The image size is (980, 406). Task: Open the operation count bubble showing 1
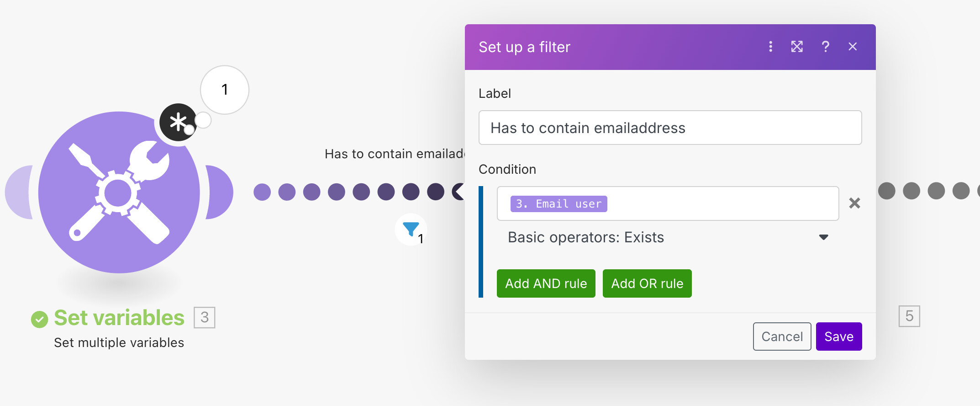[x=225, y=90]
